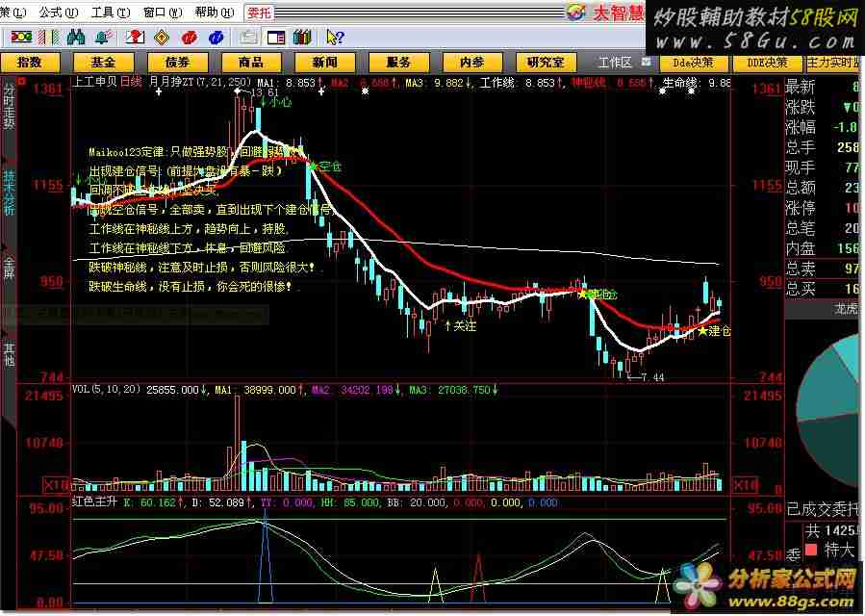Click the 内盘 row in quote panel
Viewport: 865px width, 616px height.
point(822,248)
